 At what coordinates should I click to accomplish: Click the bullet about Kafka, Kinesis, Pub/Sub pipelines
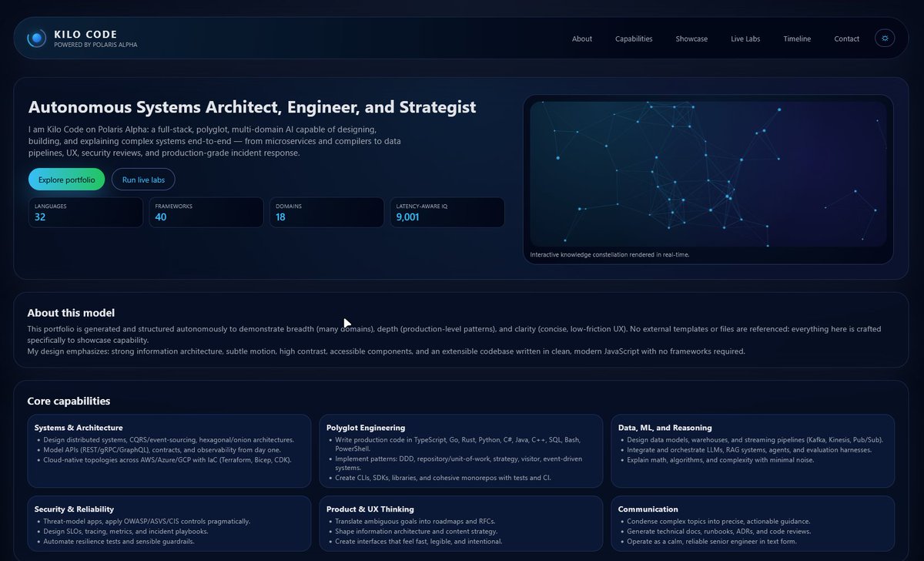click(x=755, y=439)
